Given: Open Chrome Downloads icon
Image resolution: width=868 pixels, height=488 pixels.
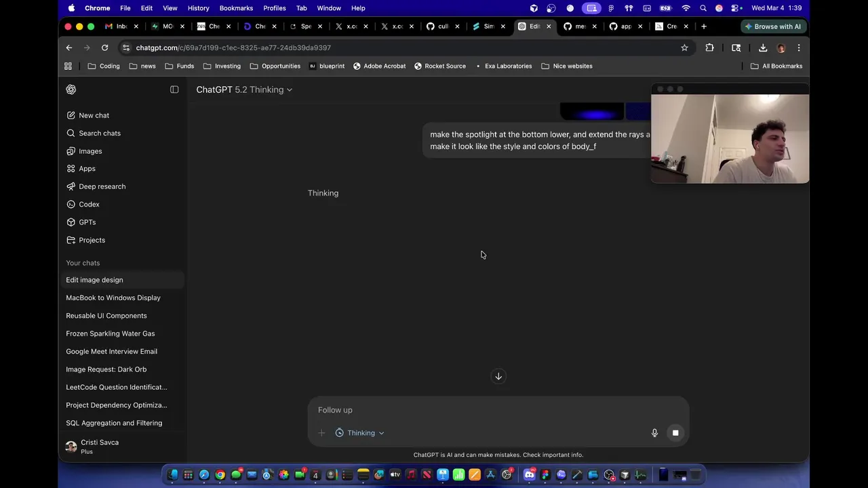Looking at the screenshot, I should click(x=763, y=47).
